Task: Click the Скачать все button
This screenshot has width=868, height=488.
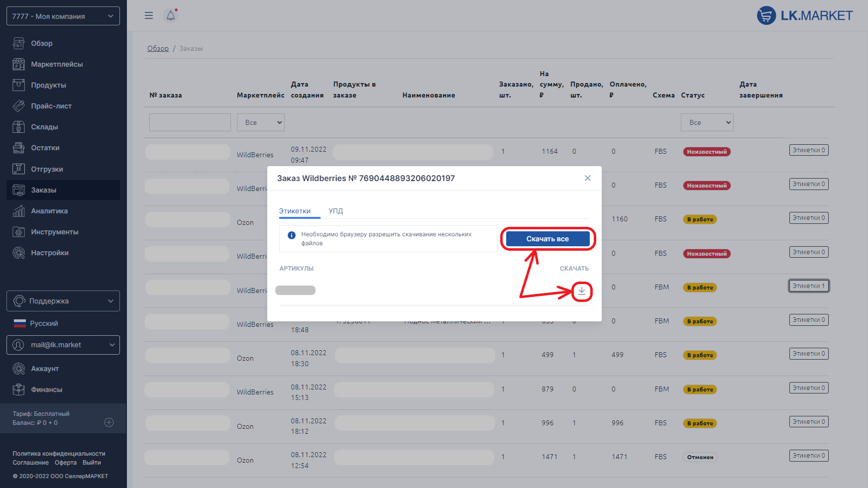Action: coord(547,239)
